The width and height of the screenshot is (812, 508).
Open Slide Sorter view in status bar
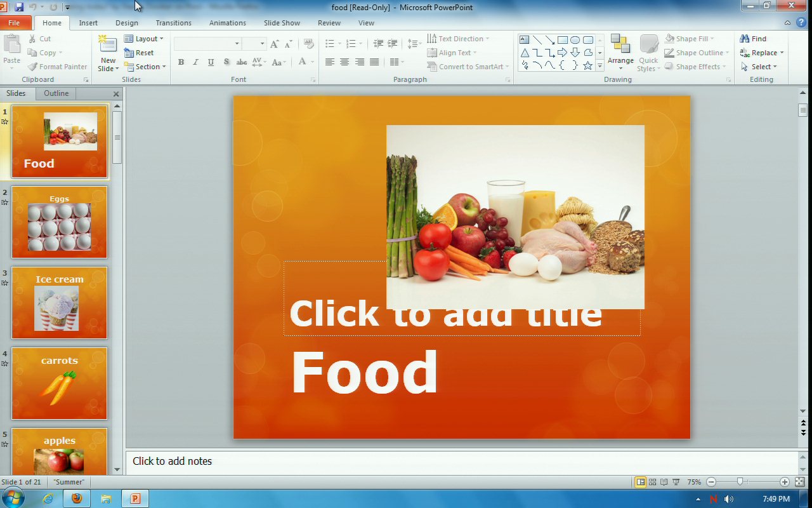(653, 482)
